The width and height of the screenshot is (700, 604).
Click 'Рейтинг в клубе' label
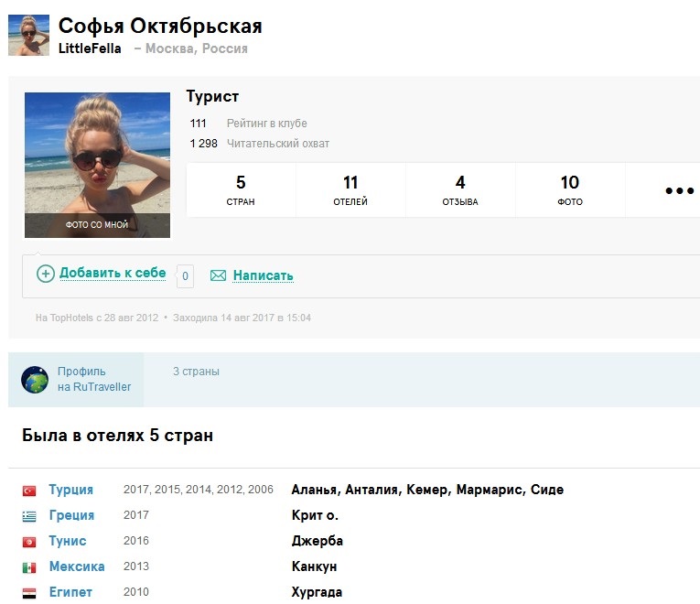(x=266, y=124)
